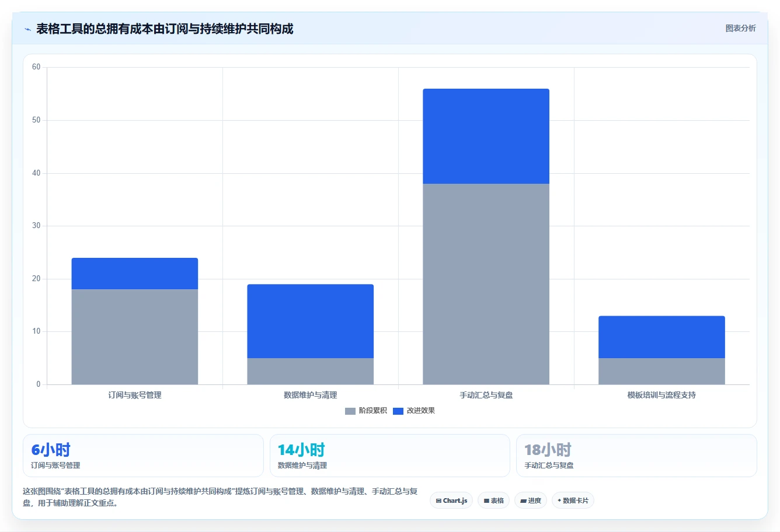Click the y-axis value 60
This screenshot has width=780, height=532.
pos(36,67)
